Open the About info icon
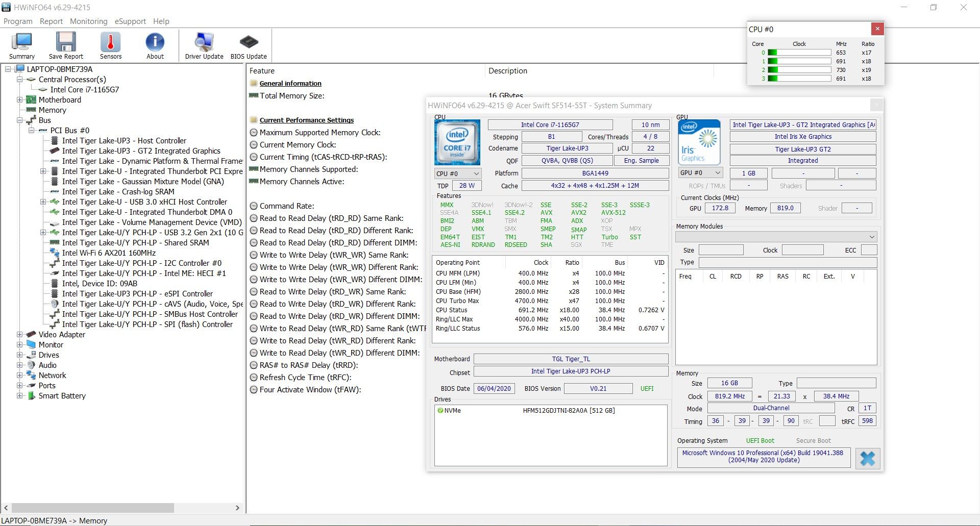This screenshot has width=980, height=526. [155, 45]
